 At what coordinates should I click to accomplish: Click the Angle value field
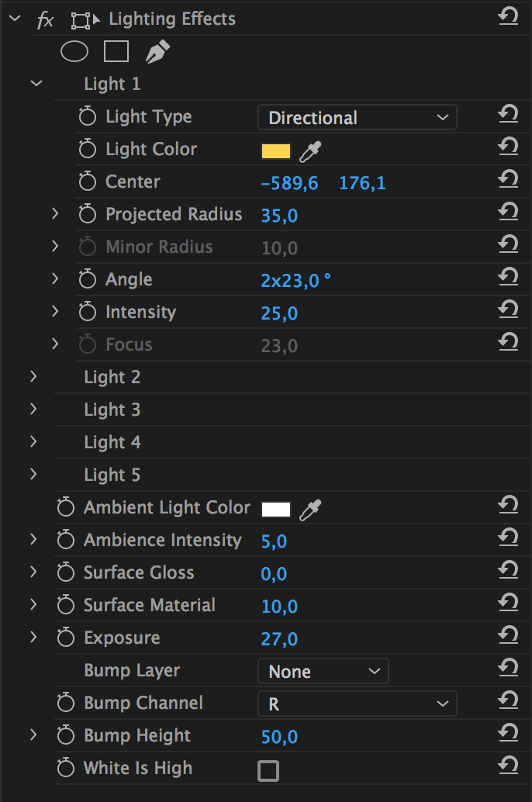click(295, 280)
